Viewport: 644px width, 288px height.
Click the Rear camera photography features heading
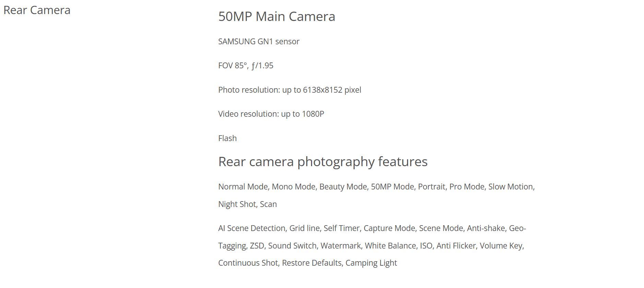[323, 162]
